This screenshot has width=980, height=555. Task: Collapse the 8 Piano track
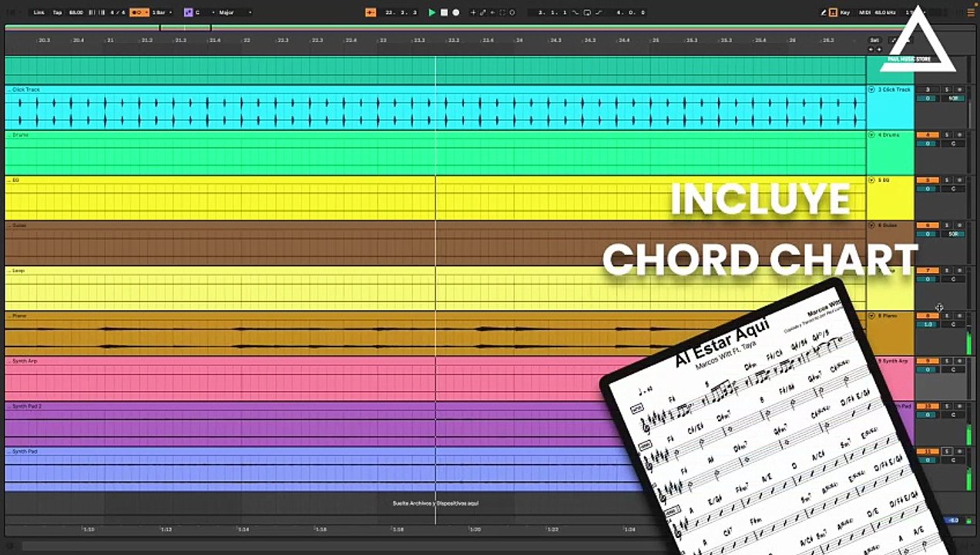(x=871, y=316)
